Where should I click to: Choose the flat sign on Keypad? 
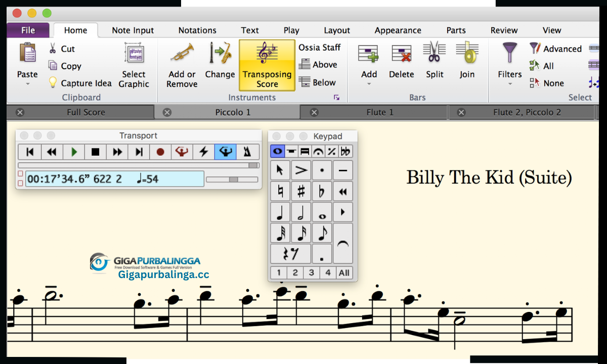[322, 192]
